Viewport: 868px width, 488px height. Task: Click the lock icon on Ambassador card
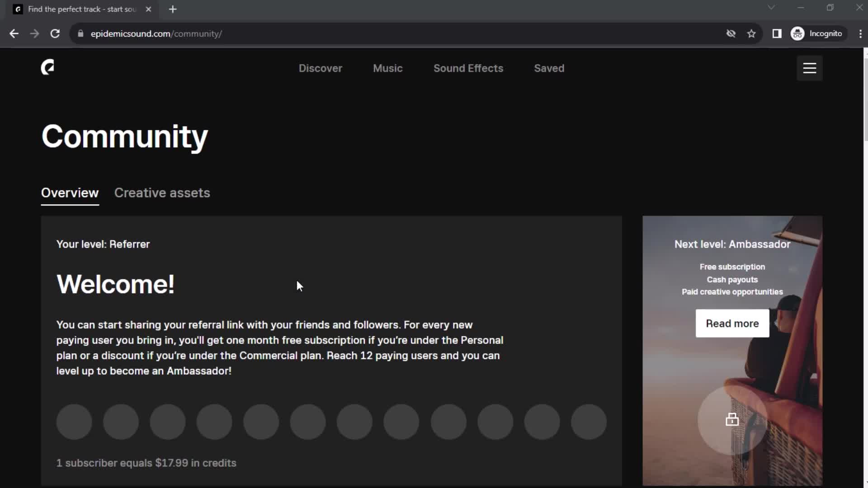(x=731, y=419)
